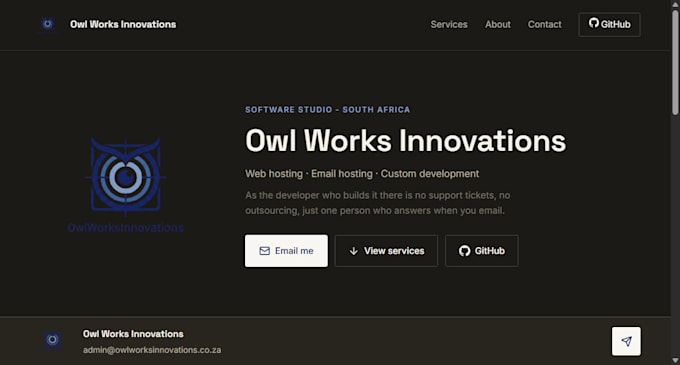Open the Contact navigation link
This screenshot has width=680, height=365.
tap(544, 24)
